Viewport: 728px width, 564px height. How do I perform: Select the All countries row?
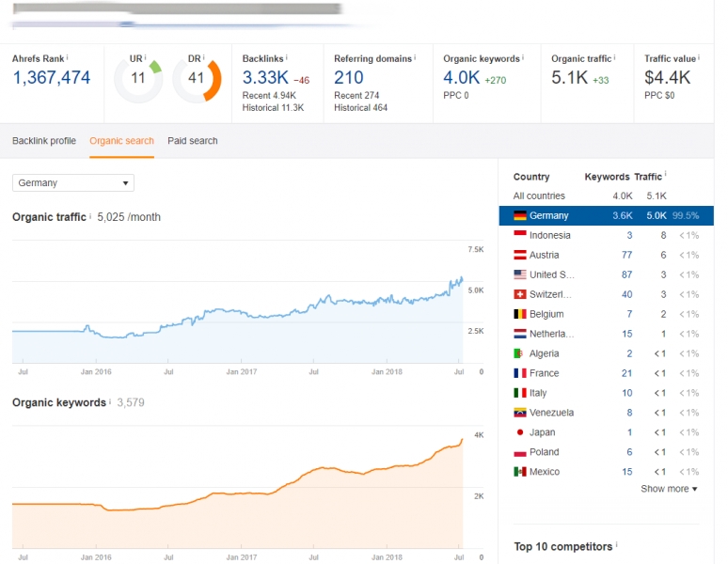540,196
